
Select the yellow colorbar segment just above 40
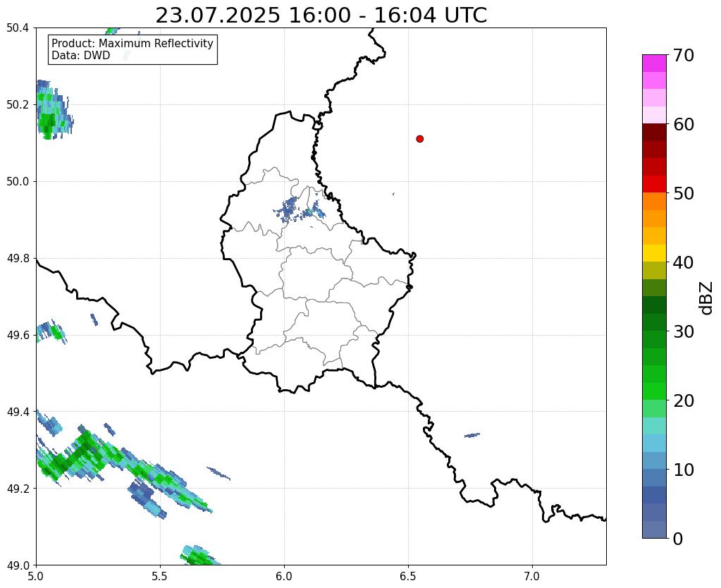(x=654, y=254)
